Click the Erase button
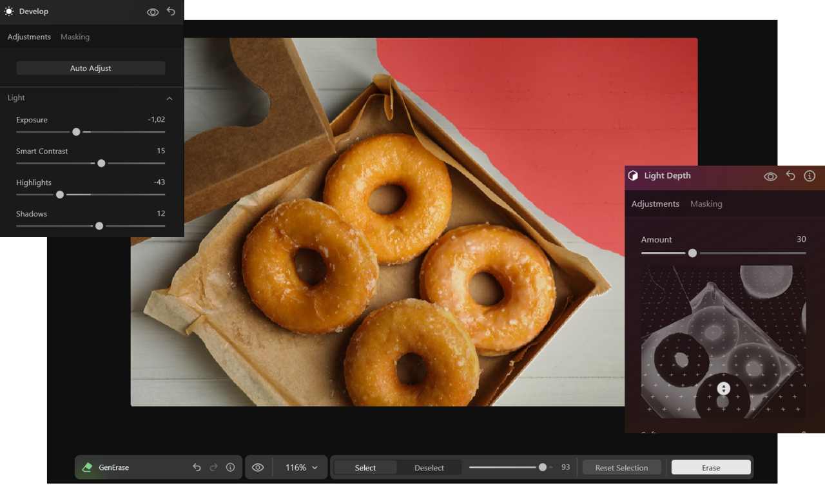Image resolution: width=825 pixels, height=504 pixels. tap(711, 467)
